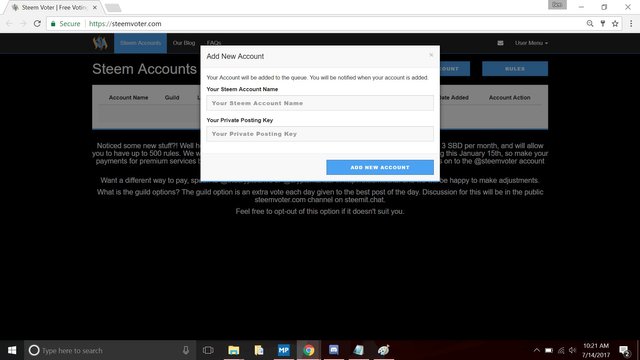Click the Guild column header
The height and width of the screenshot is (360, 640).
(x=172, y=98)
